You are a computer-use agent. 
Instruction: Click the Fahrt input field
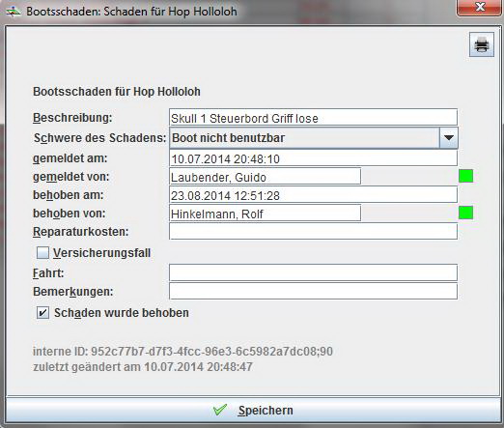click(313, 272)
